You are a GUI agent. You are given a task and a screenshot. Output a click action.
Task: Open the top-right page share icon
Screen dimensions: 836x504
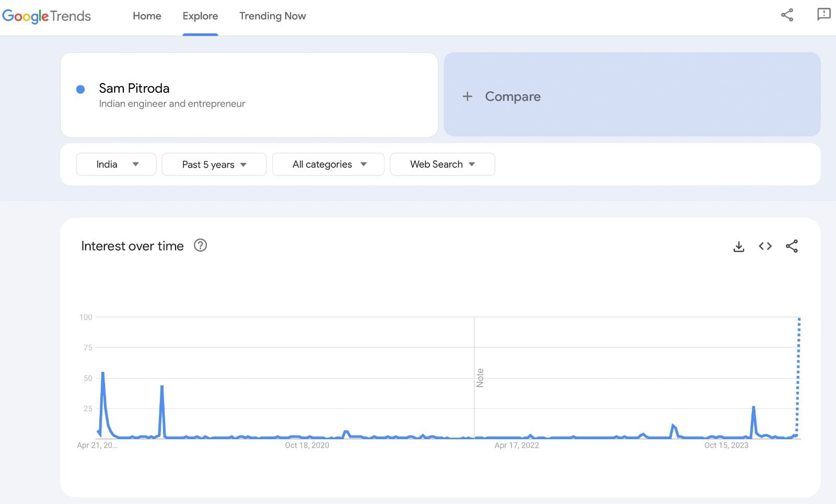click(x=787, y=15)
